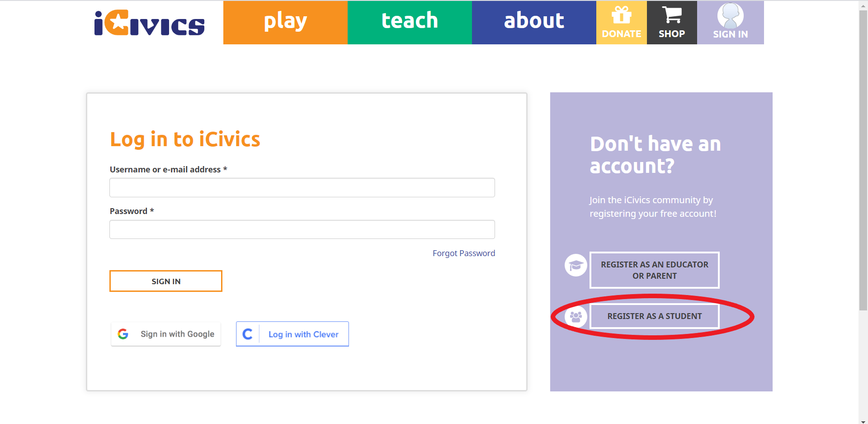Screen dimensions: 868x424
Task: Click the scrollbar down arrow
Action: point(863,421)
